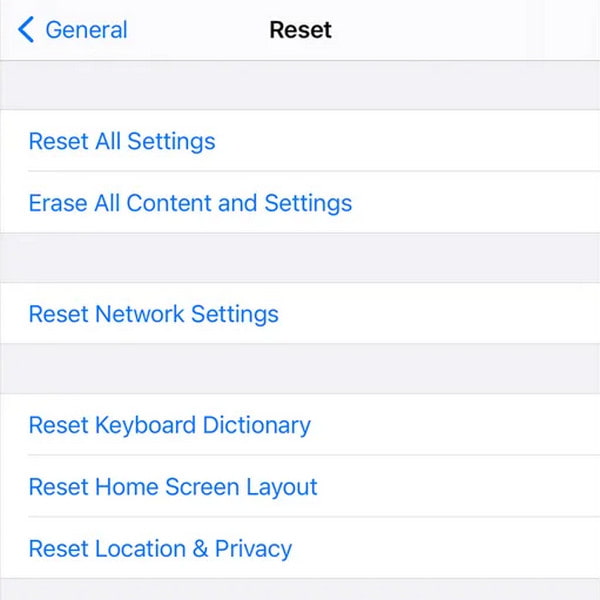Select Erase All Content and Settings

tap(190, 203)
